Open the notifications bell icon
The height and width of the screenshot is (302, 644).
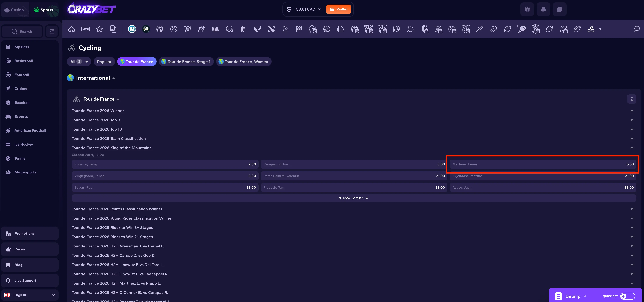543,9
